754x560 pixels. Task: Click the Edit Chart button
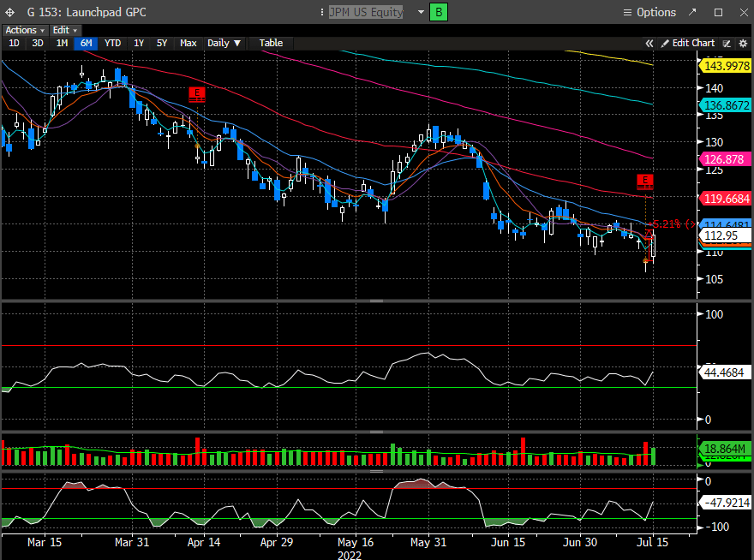[688, 44]
